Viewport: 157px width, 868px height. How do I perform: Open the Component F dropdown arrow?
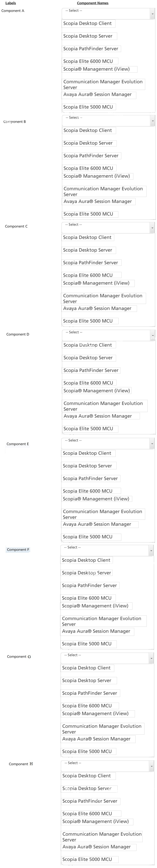(x=151, y=551)
